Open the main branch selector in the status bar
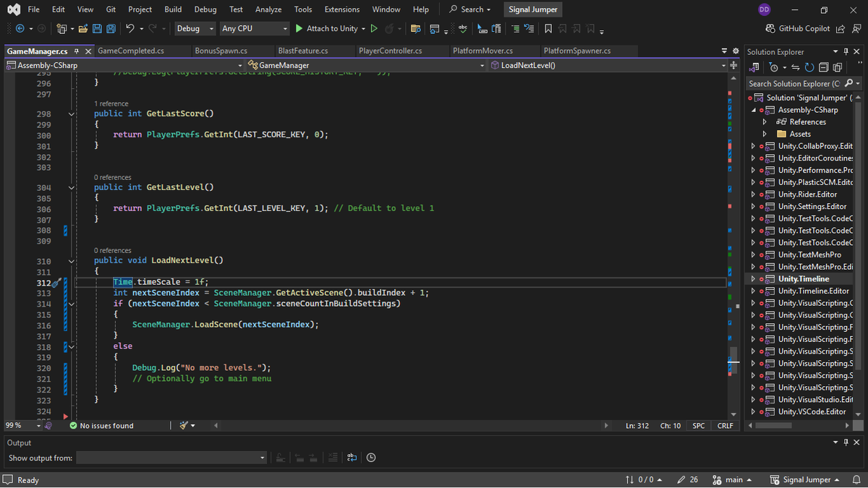868x488 pixels. pyautogui.click(x=732, y=479)
